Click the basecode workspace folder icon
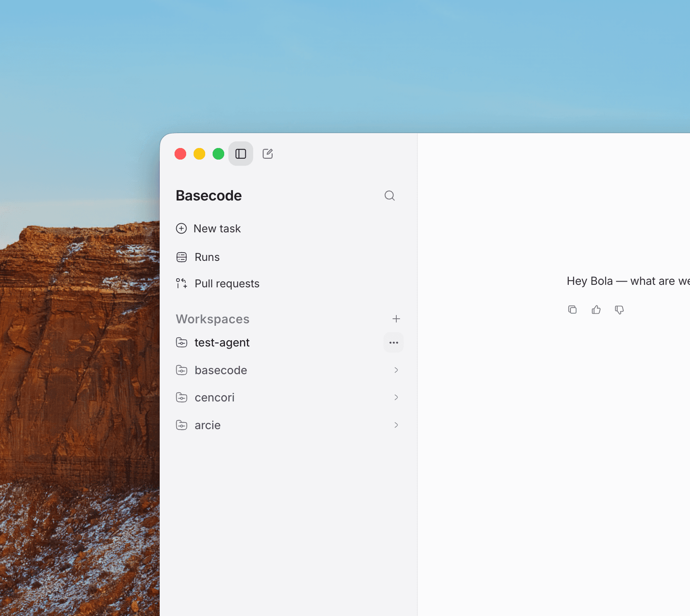Image resolution: width=690 pixels, height=616 pixels. [182, 370]
